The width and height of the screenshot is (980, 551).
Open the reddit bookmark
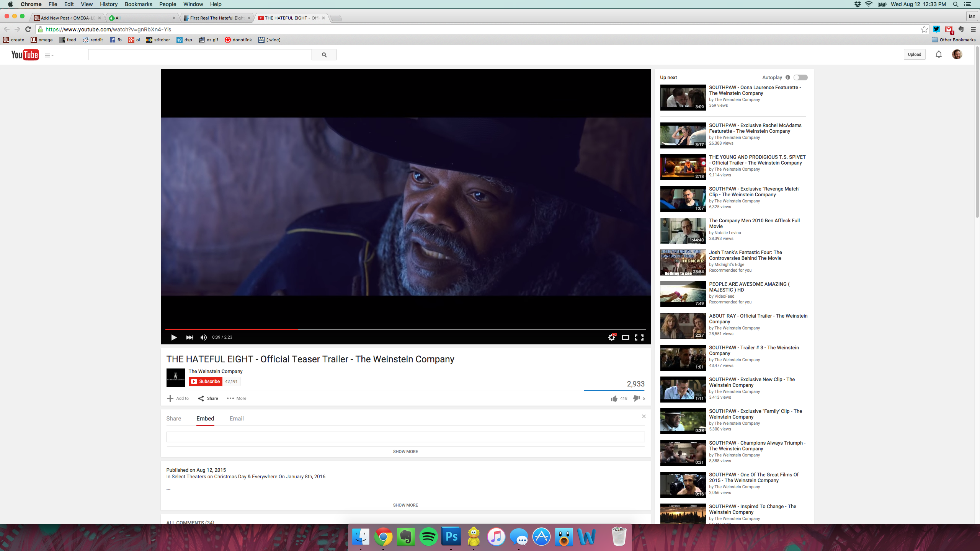tap(93, 40)
